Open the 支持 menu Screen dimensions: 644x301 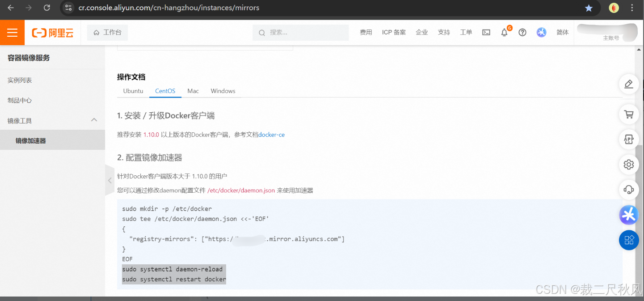click(444, 33)
